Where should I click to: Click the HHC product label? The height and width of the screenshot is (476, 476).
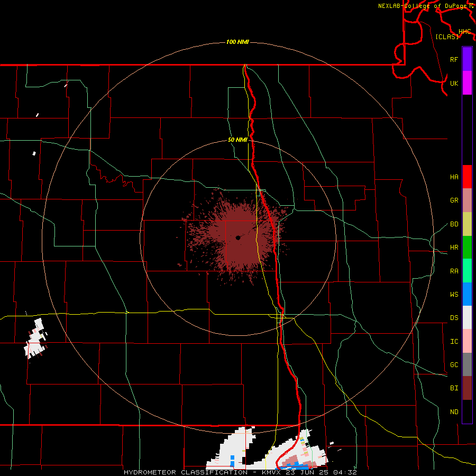[x=465, y=32]
